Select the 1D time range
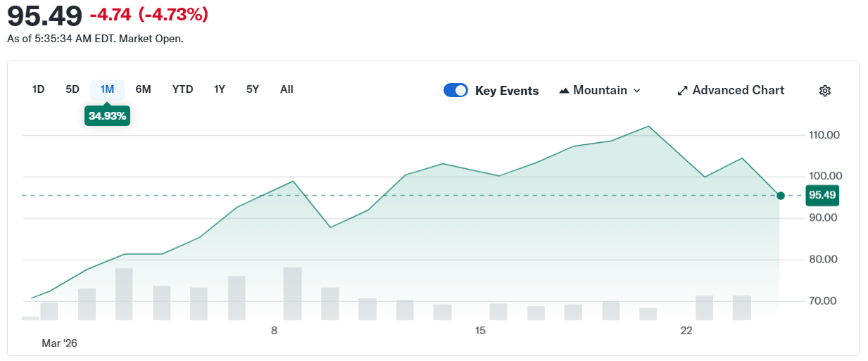The image size is (868, 361). click(38, 89)
